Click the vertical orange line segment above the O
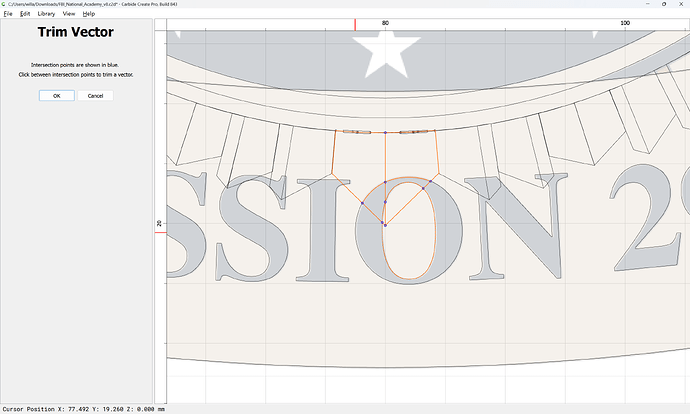The image size is (690, 414). point(385,157)
